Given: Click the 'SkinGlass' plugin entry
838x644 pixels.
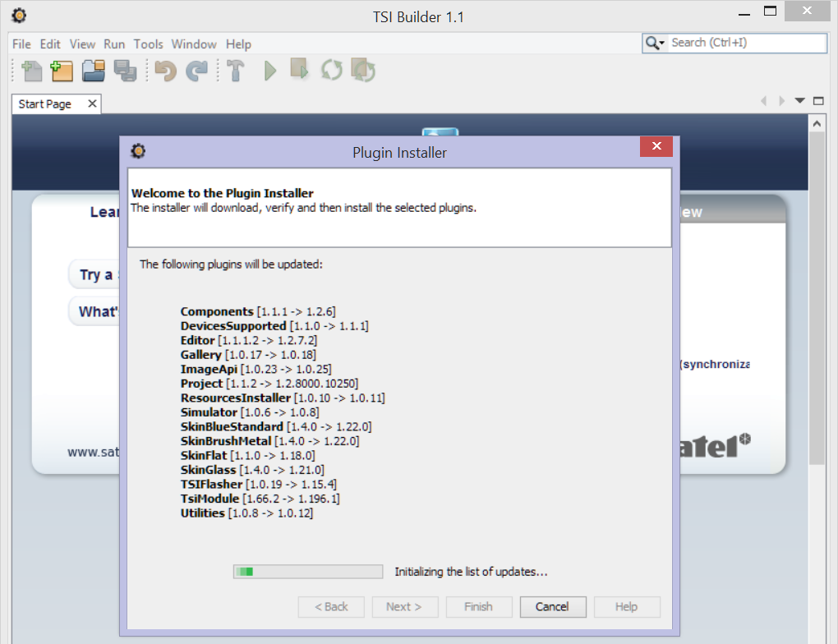Looking at the screenshot, I should coord(252,471).
